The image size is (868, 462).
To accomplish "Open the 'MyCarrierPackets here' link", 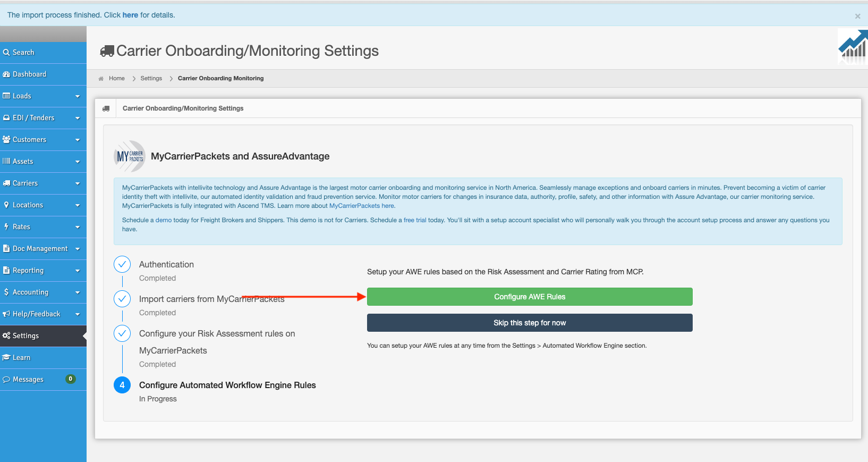I will 362,206.
